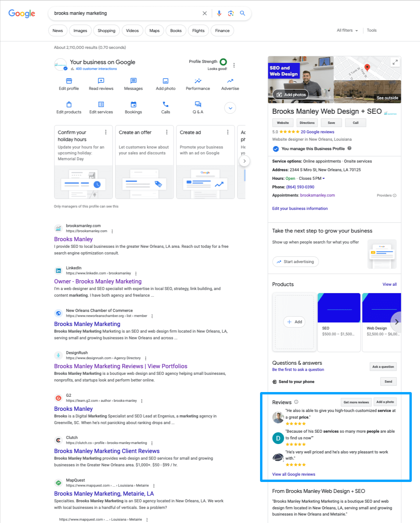Screen dimensions: 420x523
Task: Click the Add photos button on cover image
Action: tap(291, 95)
